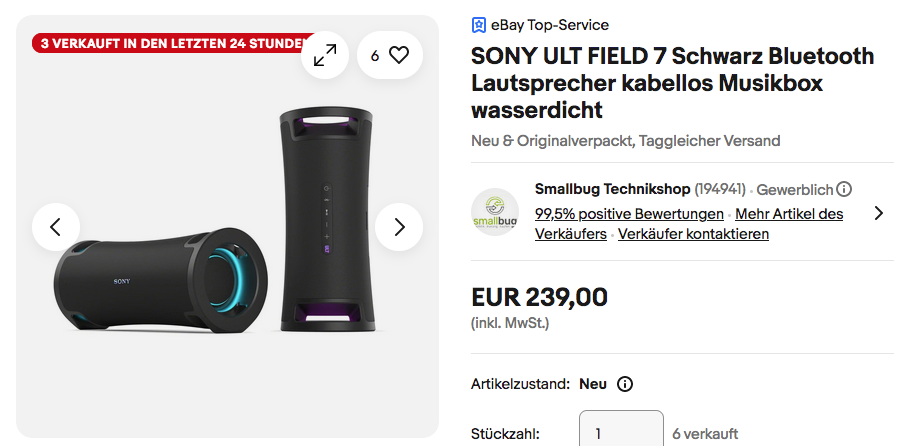
Task: Click the heart watchlist icon
Action: [x=399, y=56]
